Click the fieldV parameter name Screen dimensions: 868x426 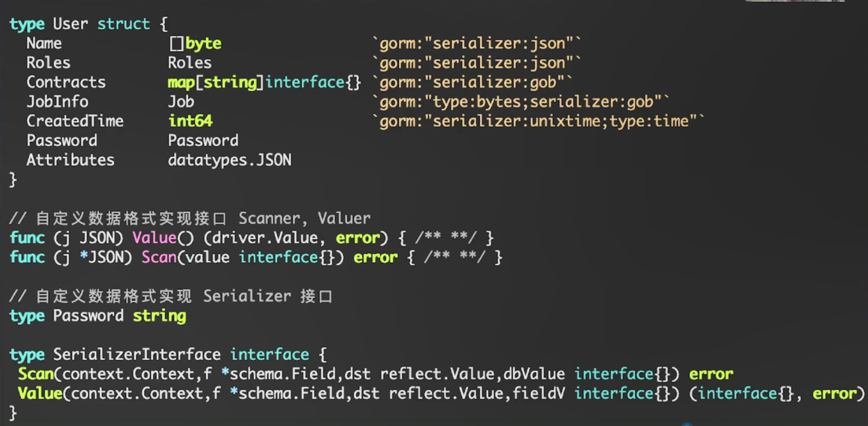[539, 393]
